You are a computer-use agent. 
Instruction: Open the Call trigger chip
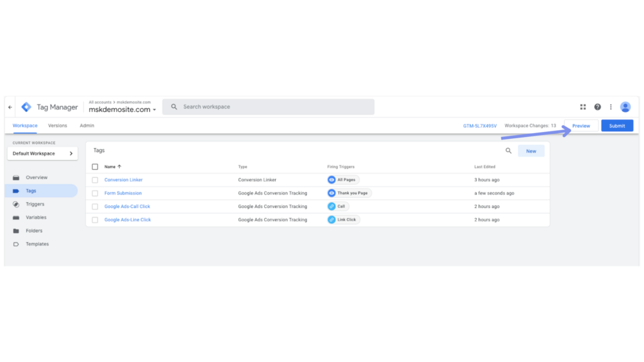click(x=338, y=206)
